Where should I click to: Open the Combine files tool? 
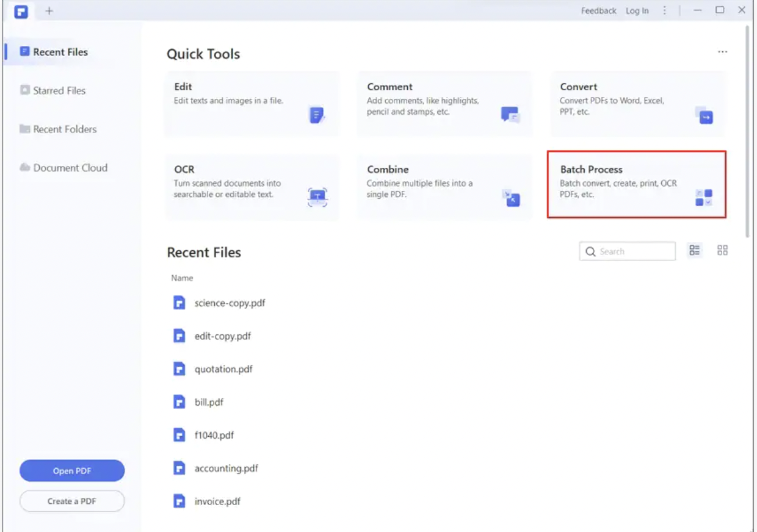(444, 186)
